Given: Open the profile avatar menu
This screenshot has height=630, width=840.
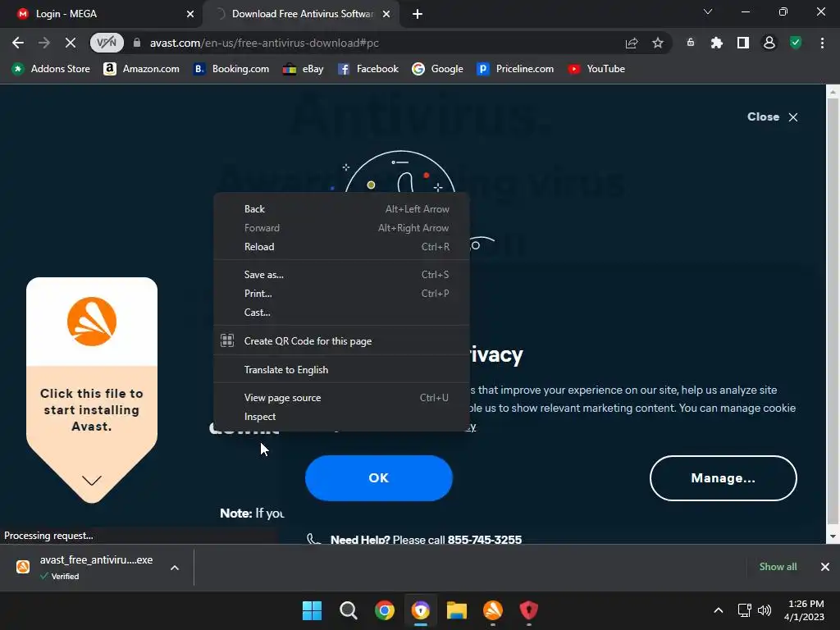Looking at the screenshot, I should point(769,43).
